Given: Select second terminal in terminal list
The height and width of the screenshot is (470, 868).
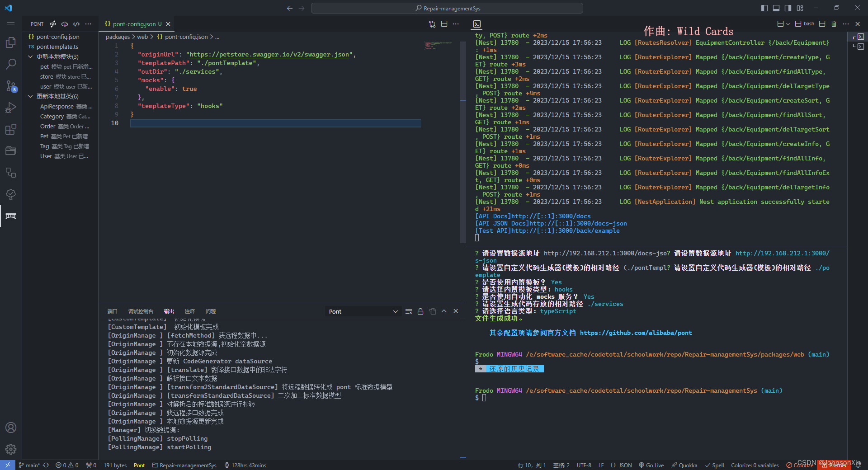Looking at the screenshot, I should tap(859, 46).
